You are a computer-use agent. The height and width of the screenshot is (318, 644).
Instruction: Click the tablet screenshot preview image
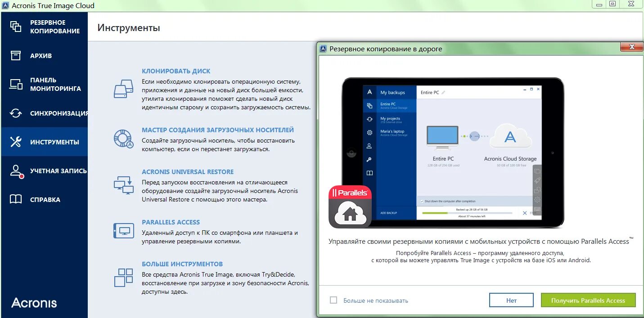(x=453, y=152)
